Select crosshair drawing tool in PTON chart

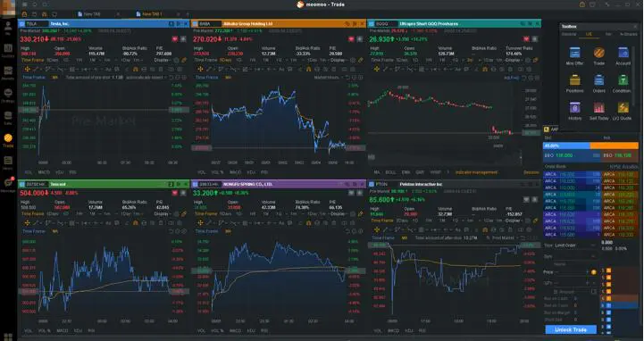pos(377,229)
